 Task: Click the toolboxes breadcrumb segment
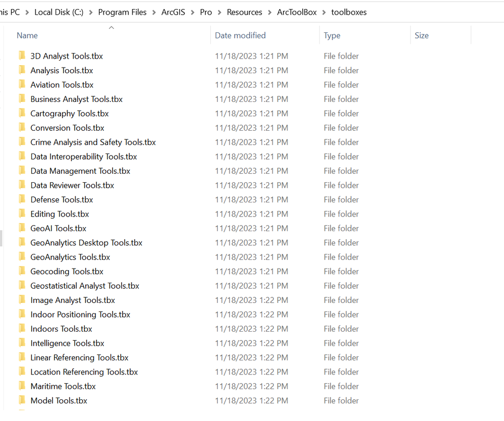(349, 12)
